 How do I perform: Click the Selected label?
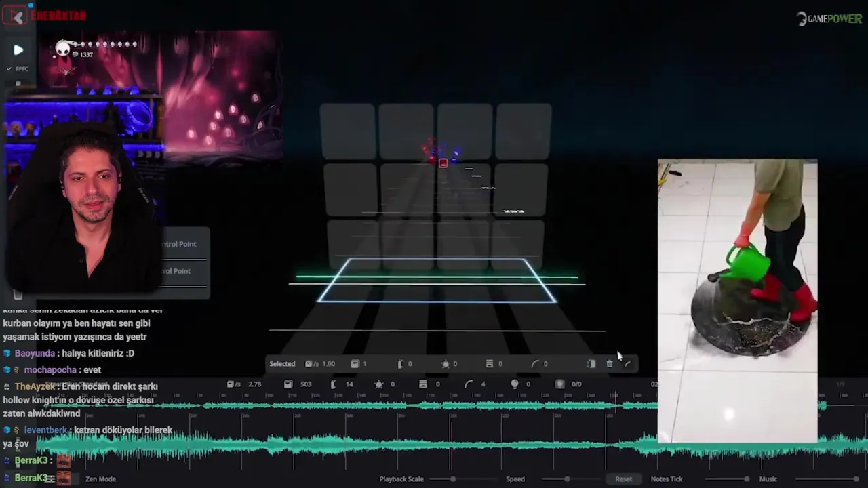pos(282,364)
